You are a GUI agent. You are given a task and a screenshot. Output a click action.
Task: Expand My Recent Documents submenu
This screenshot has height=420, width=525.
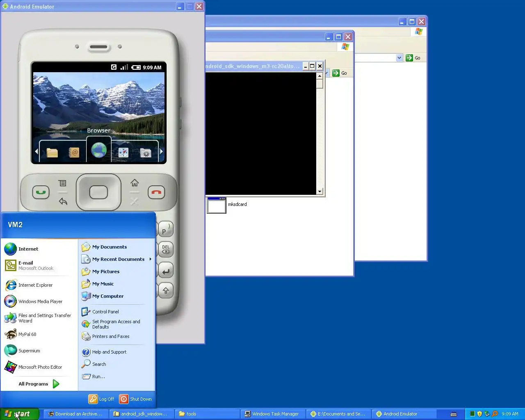[116, 259]
